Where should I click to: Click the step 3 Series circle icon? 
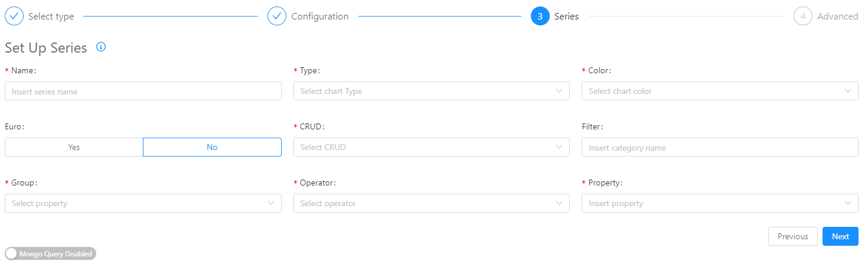click(540, 16)
